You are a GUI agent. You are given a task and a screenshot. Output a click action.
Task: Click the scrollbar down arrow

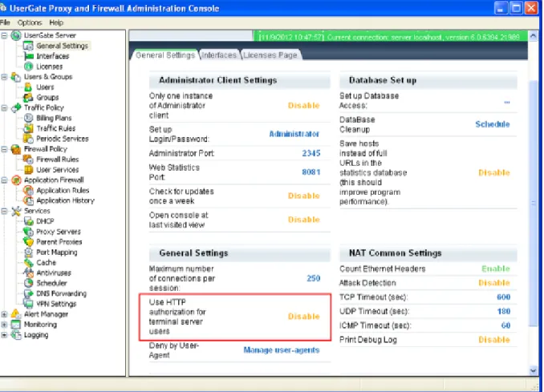point(534,371)
